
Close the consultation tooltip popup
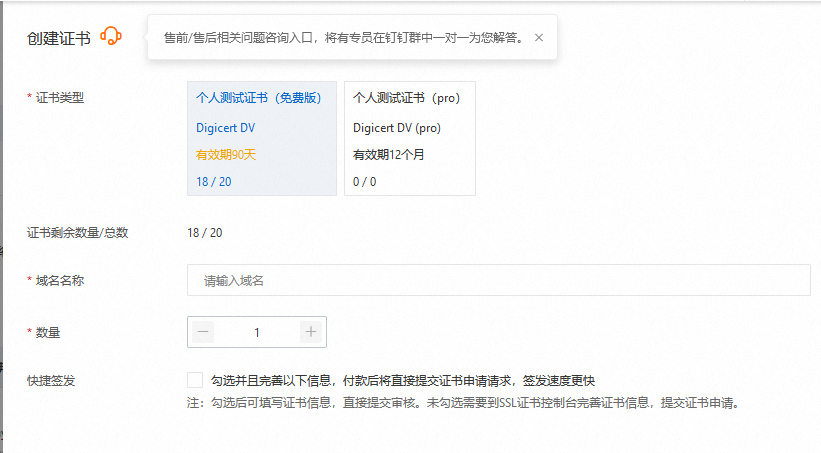click(539, 38)
